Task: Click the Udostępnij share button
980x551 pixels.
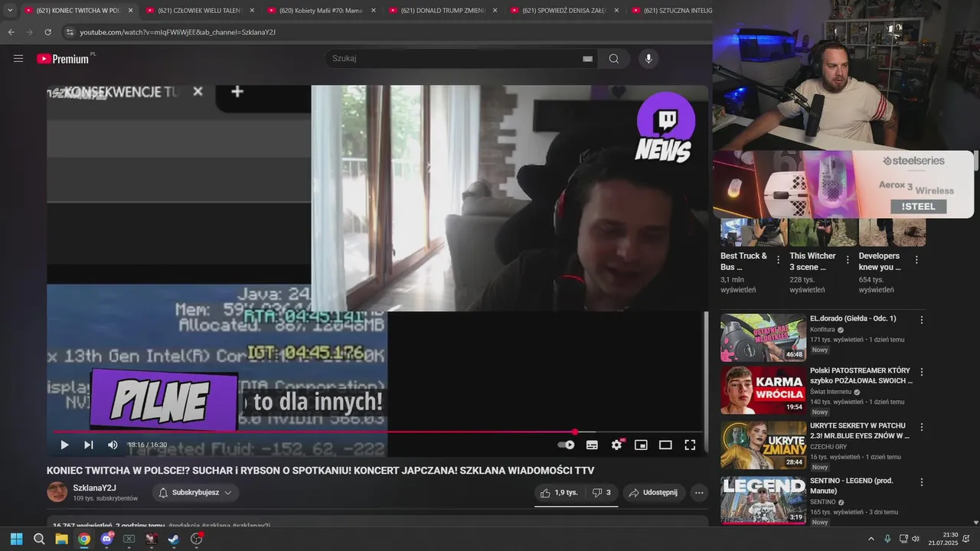Action: click(x=653, y=493)
